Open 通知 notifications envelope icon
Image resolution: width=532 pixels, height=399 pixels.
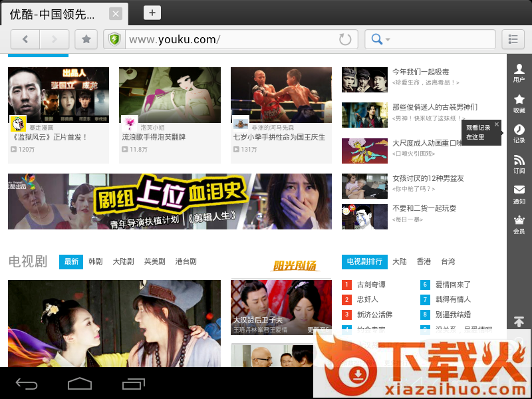click(519, 195)
